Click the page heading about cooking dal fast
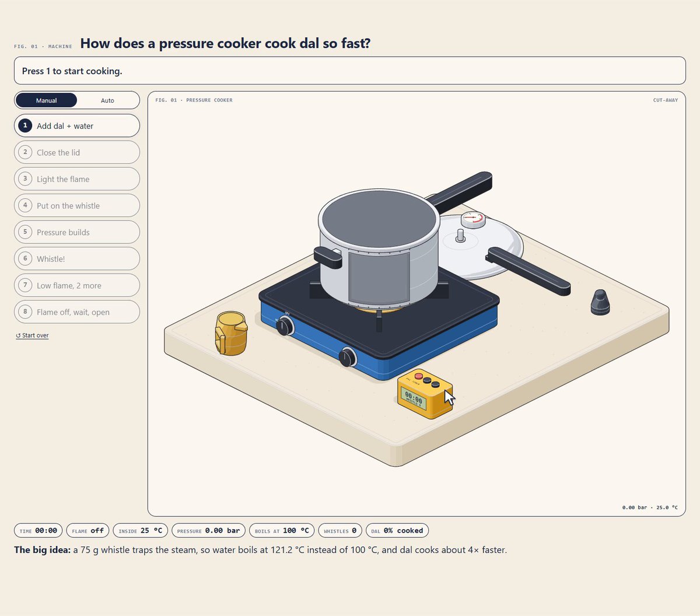Viewport: 700px width, 616px height. [x=225, y=43]
